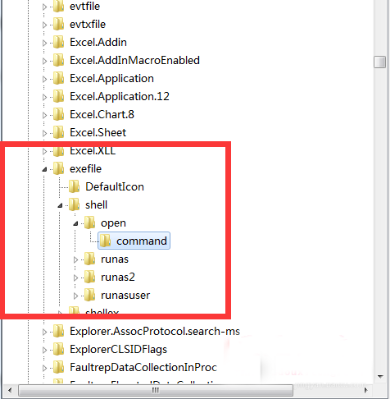Click the horizontal scrollbar left arrow
The height and width of the screenshot is (399, 391).
10,390
